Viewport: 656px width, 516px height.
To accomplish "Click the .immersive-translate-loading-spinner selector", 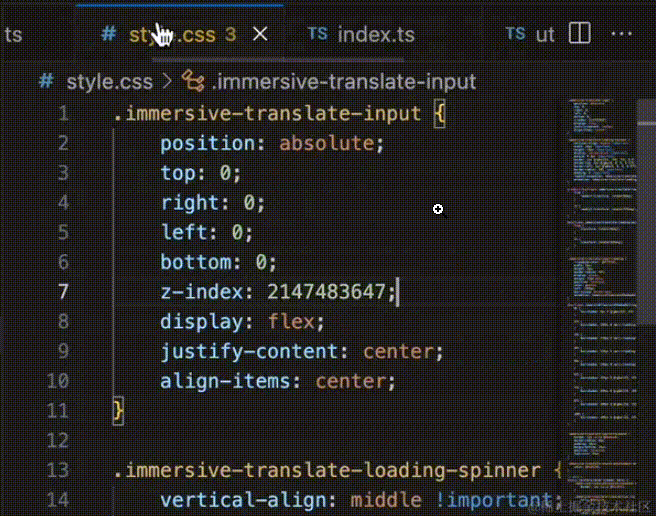I will point(327,470).
